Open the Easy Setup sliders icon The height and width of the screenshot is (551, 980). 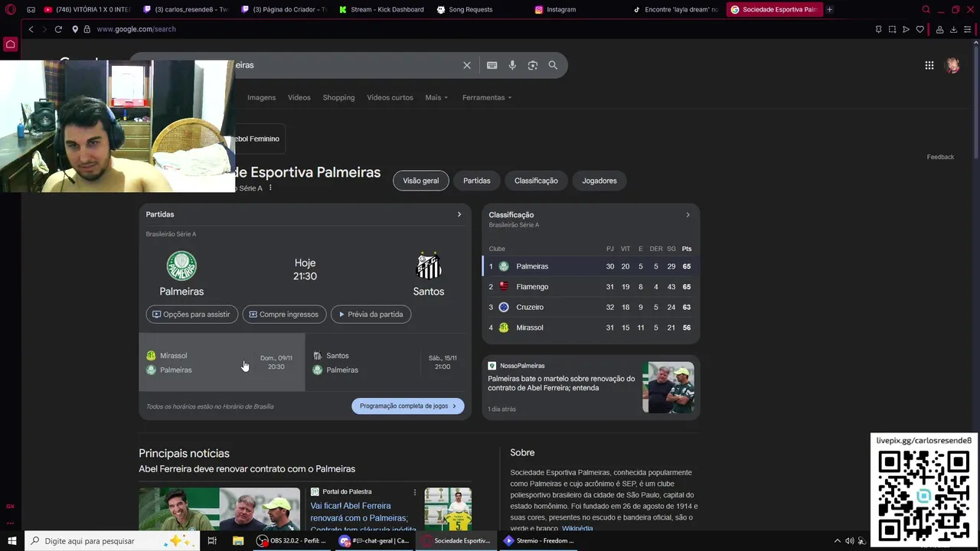point(968,29)
